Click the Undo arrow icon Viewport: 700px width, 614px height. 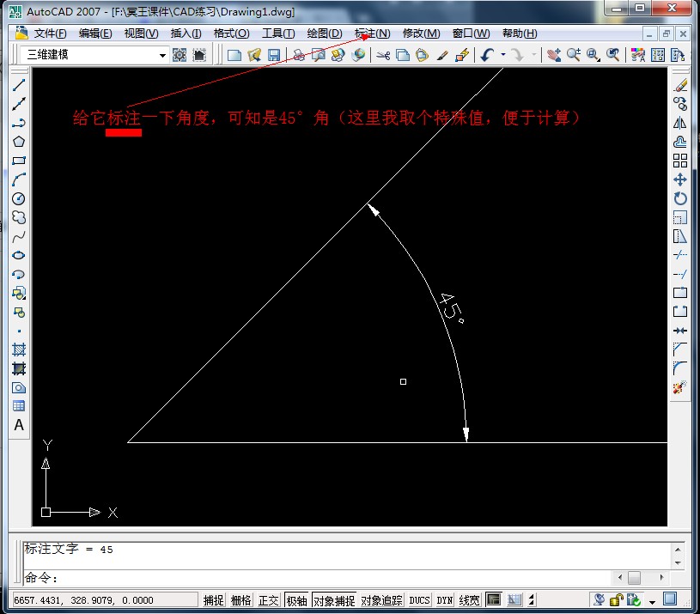tap(488, 55)
